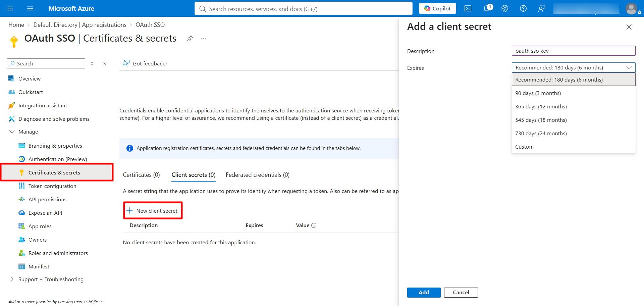
Task: Click the Microsoft Azure logo text
Action: point(71,8)
